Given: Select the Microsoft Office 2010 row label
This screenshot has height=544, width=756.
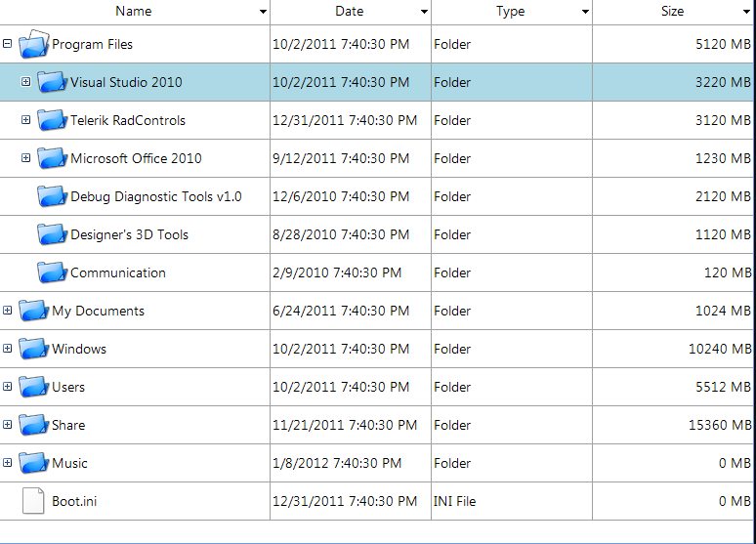Looking at the screenshot, I should [136, 158].
